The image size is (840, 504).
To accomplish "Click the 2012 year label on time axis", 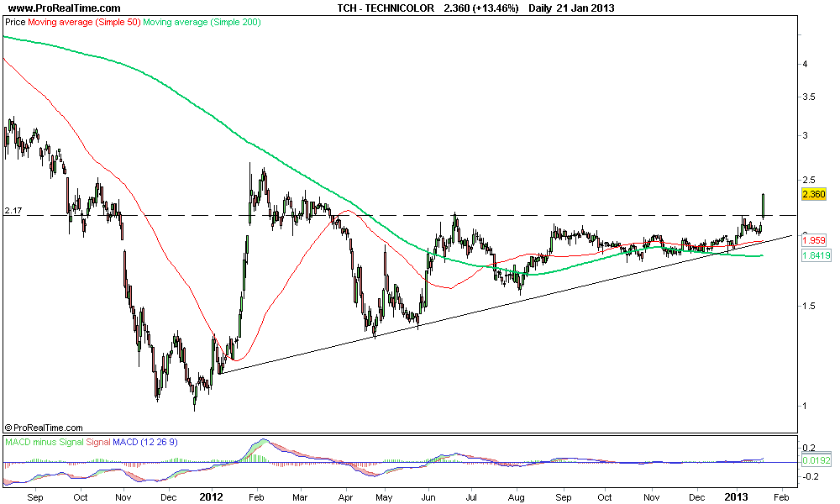I will (212, 497).
